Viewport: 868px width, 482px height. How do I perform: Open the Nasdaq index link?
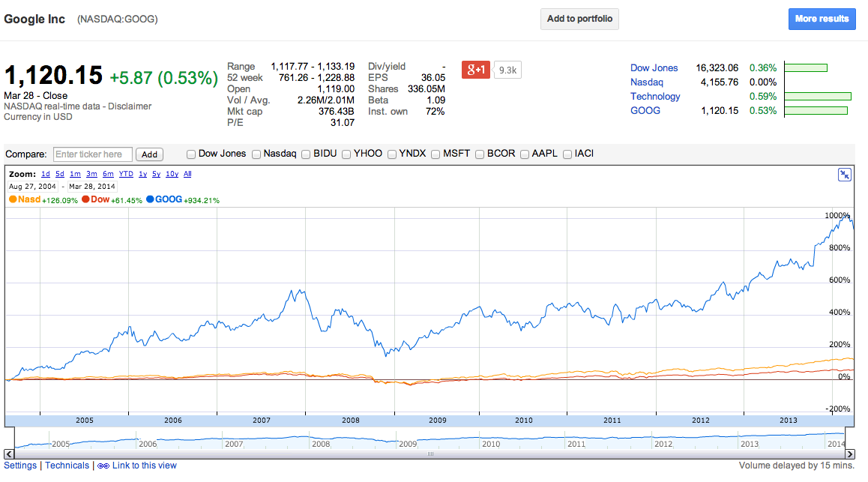pyautogui.click(x=647, y=82)
